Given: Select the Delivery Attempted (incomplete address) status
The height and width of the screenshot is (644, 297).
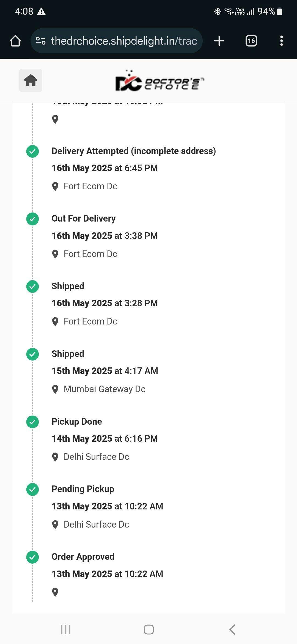Looking at the screenshot, I should [x=134, y=151].
